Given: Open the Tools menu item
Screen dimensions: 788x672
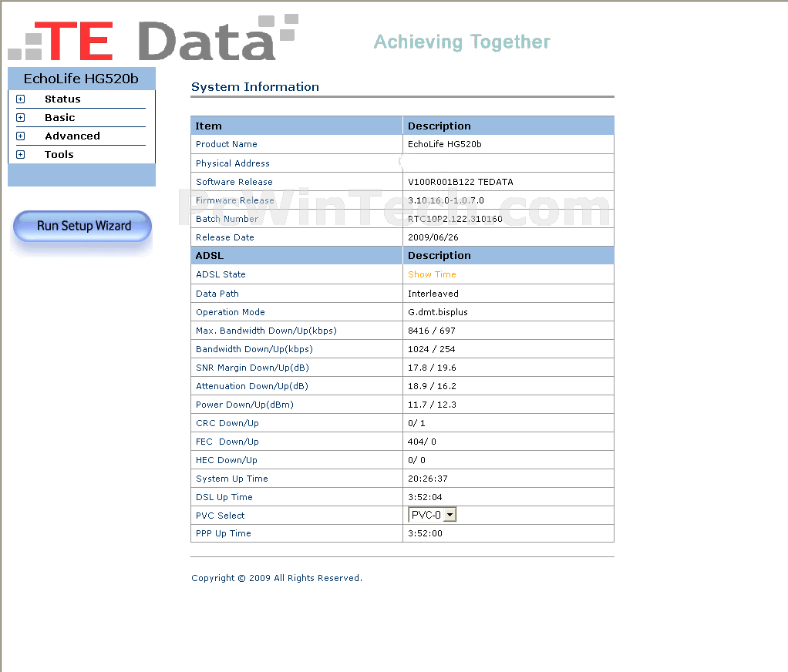Looking at the screenshot, I should 59,155.
